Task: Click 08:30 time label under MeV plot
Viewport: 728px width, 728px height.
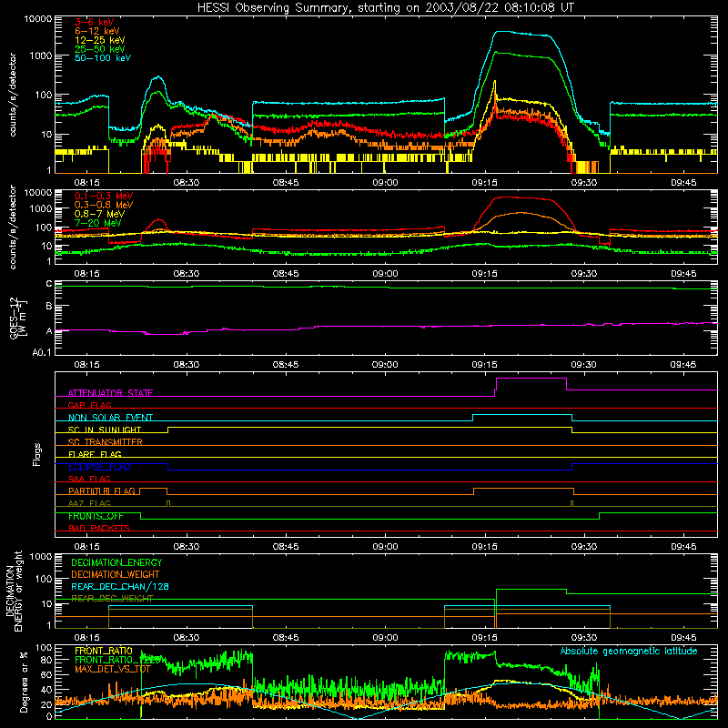Action: point(187,274)
